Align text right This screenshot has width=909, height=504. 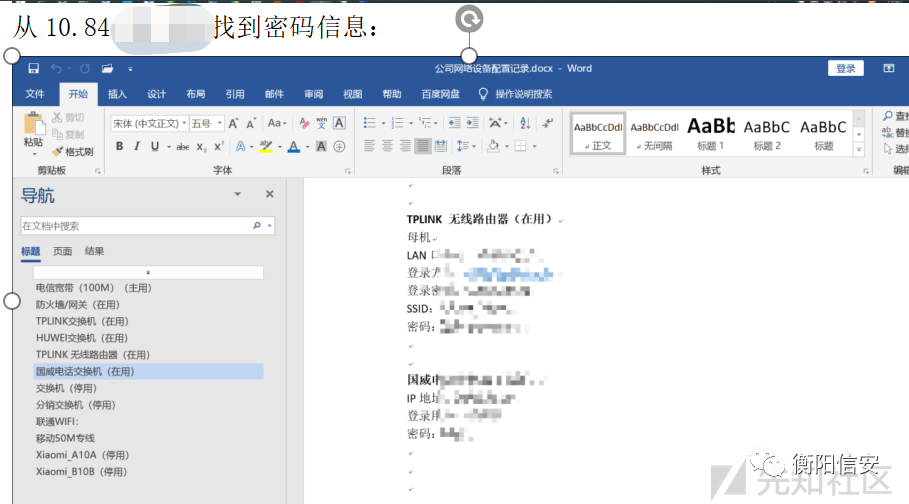click(405, 146)
